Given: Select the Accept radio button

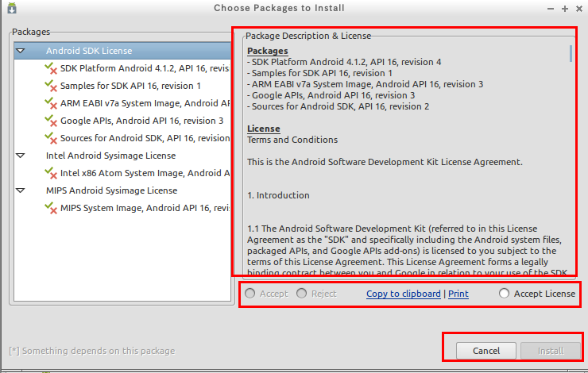Looking at the screenshot, I should coord(251,294).
